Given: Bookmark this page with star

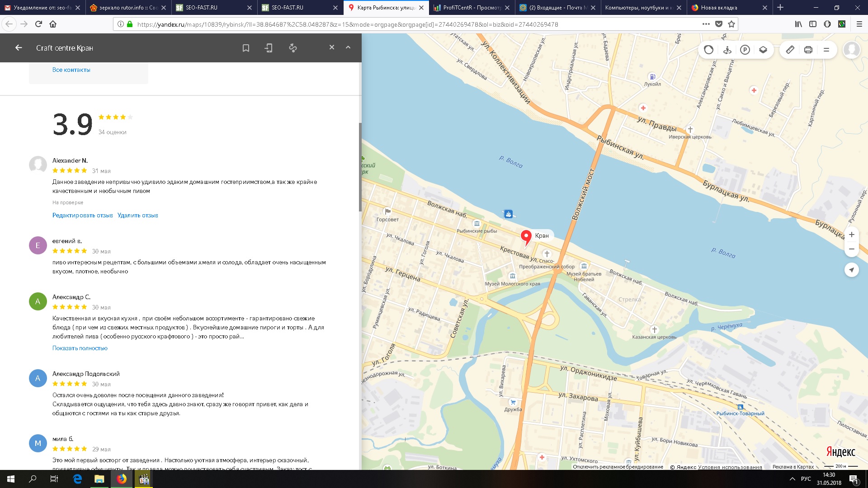Looking at the screenshot, I should tap(731, 24).
